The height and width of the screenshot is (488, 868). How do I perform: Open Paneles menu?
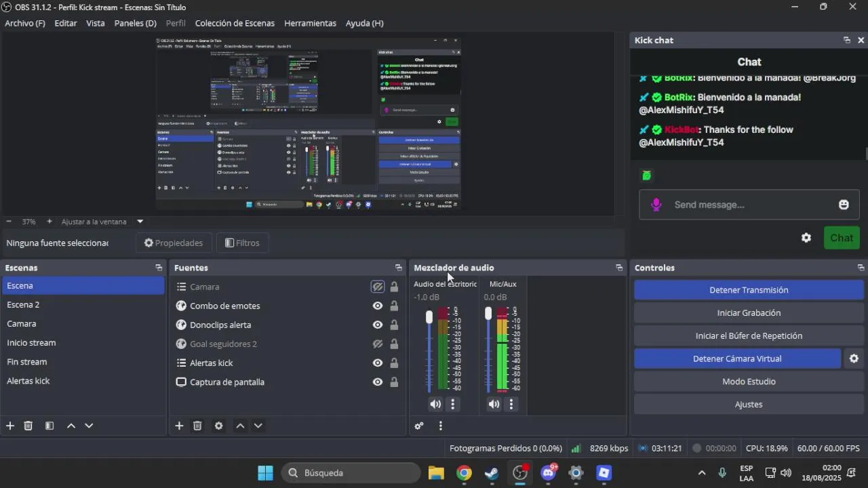click(x=135, y=23)
